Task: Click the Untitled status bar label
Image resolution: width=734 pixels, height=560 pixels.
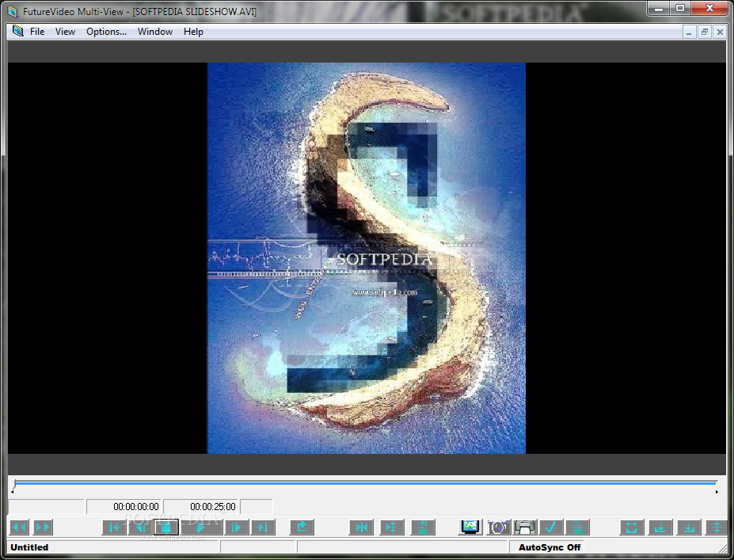Action: click(x=29, y=547)
